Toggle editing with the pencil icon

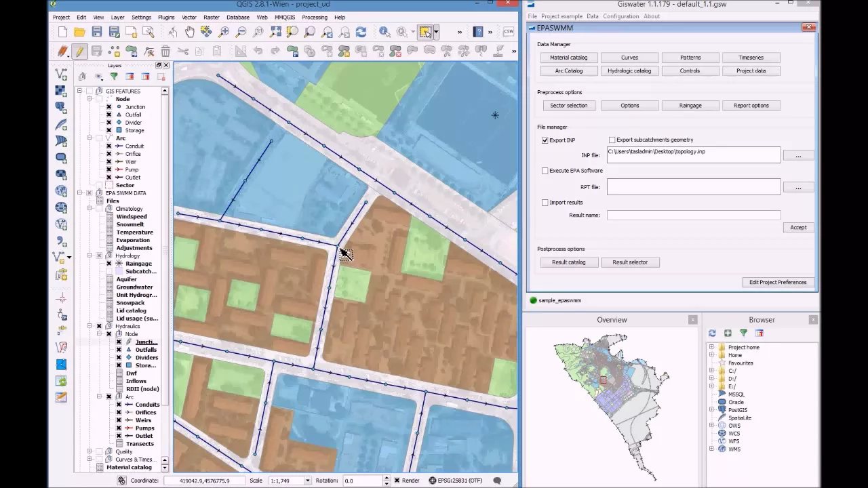pyautogui.click(x=79, y=51)
